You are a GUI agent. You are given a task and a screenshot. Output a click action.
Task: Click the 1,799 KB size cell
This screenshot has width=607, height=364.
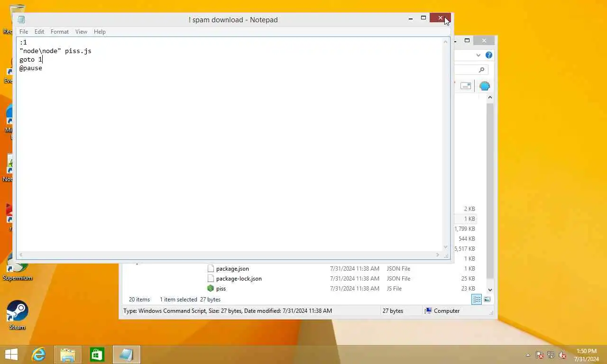pyautogui.click(x=465, y=229)
